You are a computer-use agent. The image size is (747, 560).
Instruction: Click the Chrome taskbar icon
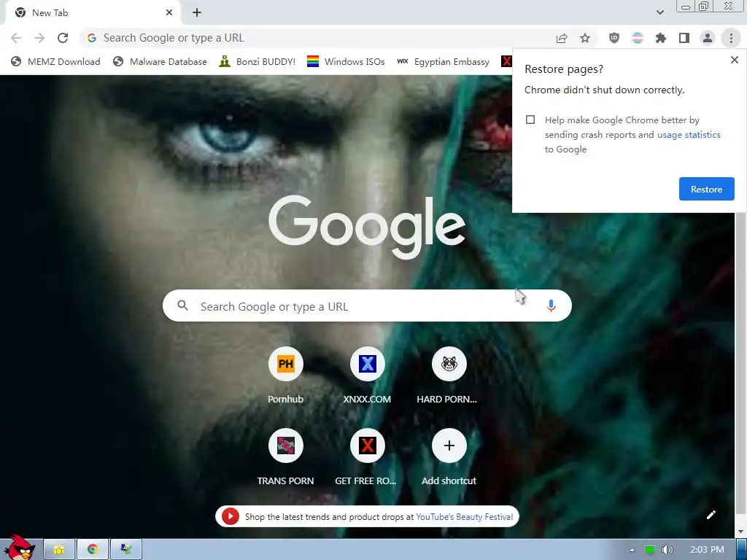click(x=93, y=550)
